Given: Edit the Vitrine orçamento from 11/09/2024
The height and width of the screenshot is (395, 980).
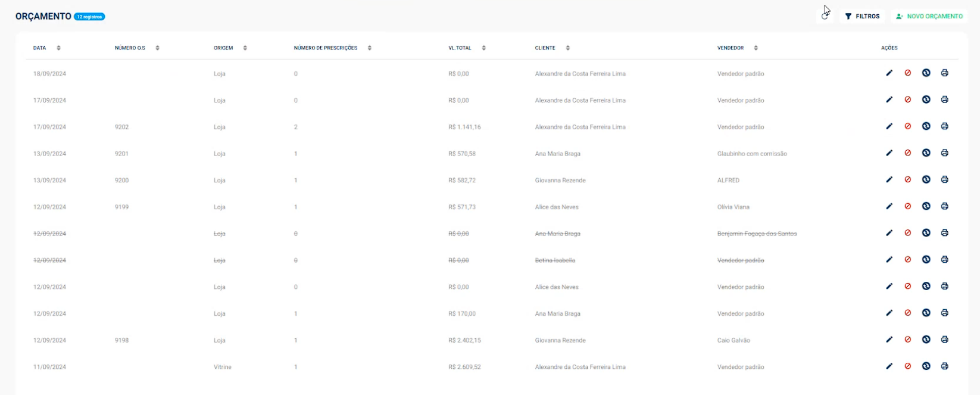Looking at the screenshot, I should coord(889,366).
